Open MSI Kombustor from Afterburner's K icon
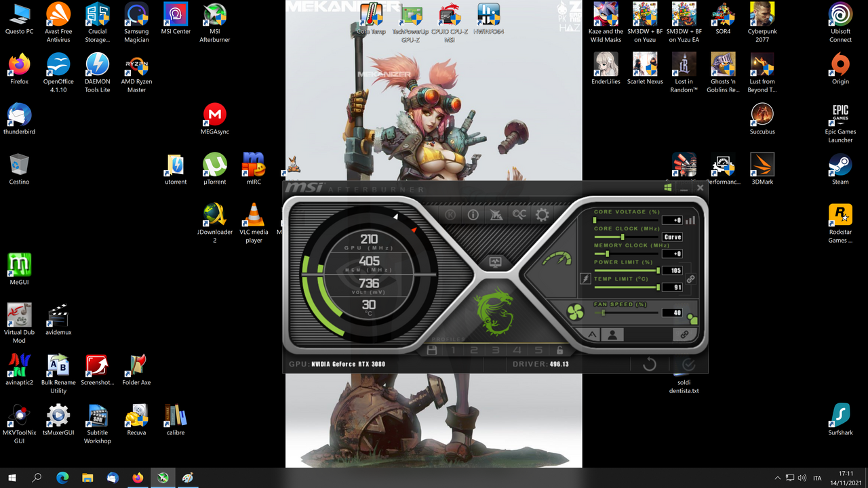 pos(451,215)
